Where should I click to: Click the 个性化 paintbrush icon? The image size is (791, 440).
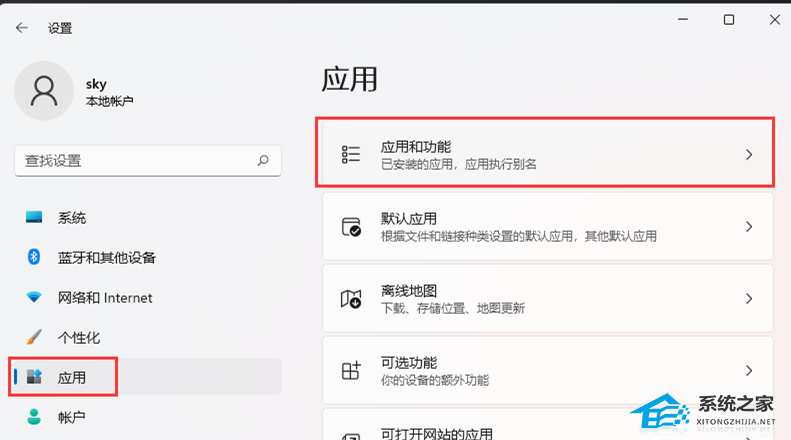pyautogui.click(x=35, y=337)
